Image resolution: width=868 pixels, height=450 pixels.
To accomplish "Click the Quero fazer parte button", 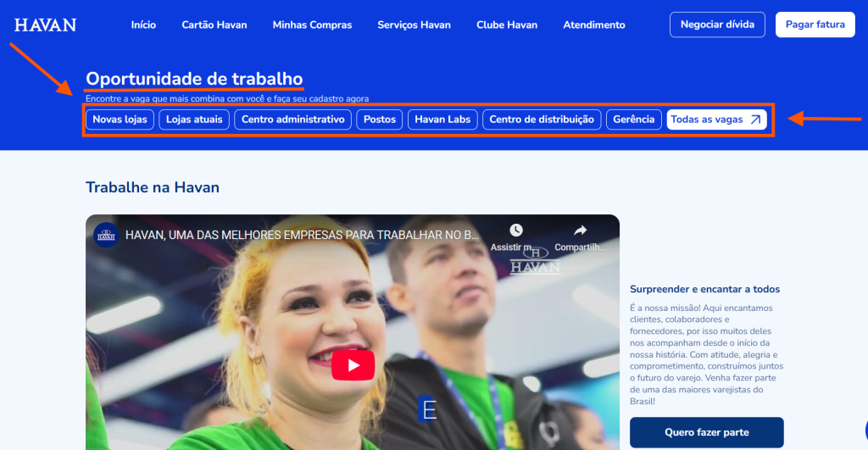I will [706, 432].
